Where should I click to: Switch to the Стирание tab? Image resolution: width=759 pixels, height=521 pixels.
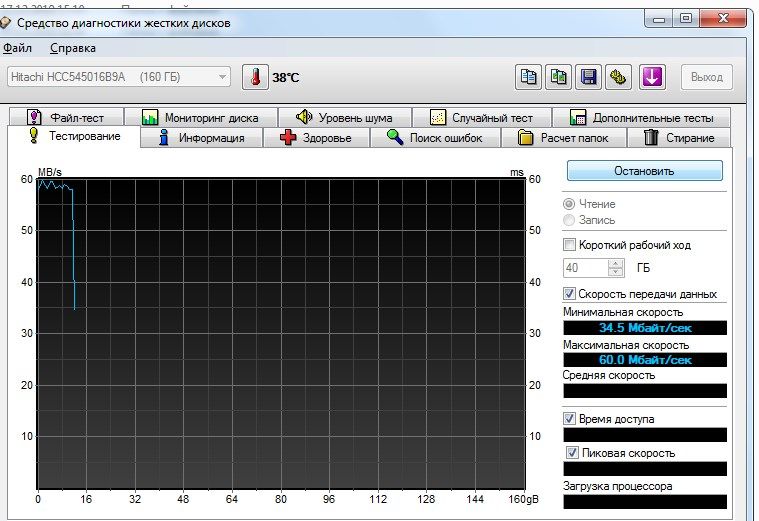coord(679,138)
